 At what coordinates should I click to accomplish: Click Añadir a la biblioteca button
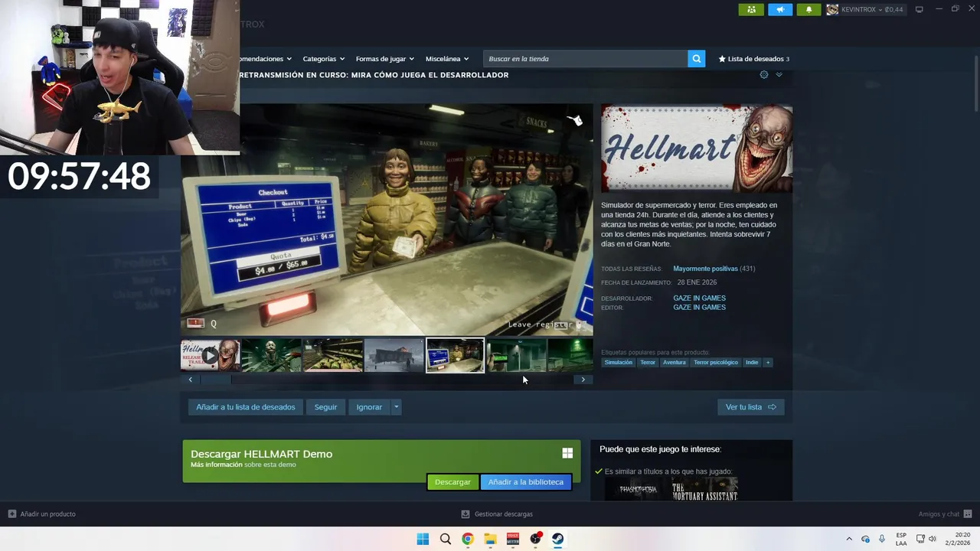pyautogui.click(x=526, y=482)
